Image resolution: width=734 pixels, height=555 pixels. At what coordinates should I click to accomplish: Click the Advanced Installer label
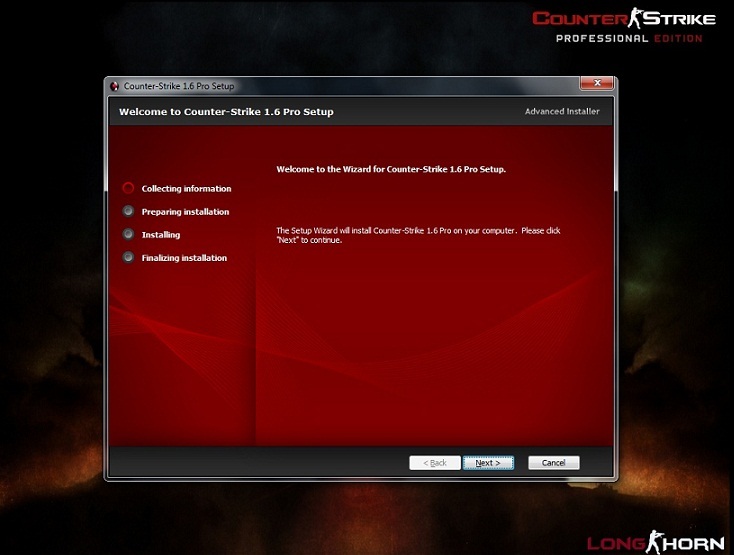point(562,112)
